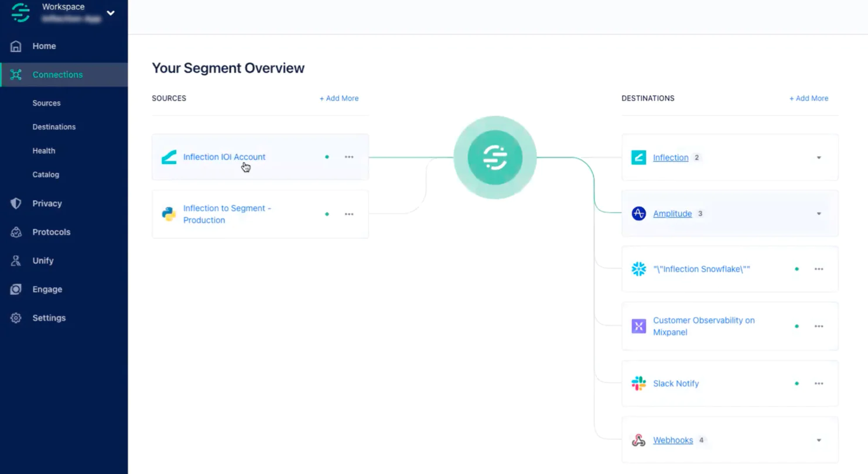This screenshot has width=868, height=474.
Task: Click the central Segment hub icon
Action: click(x=495, y=157)
